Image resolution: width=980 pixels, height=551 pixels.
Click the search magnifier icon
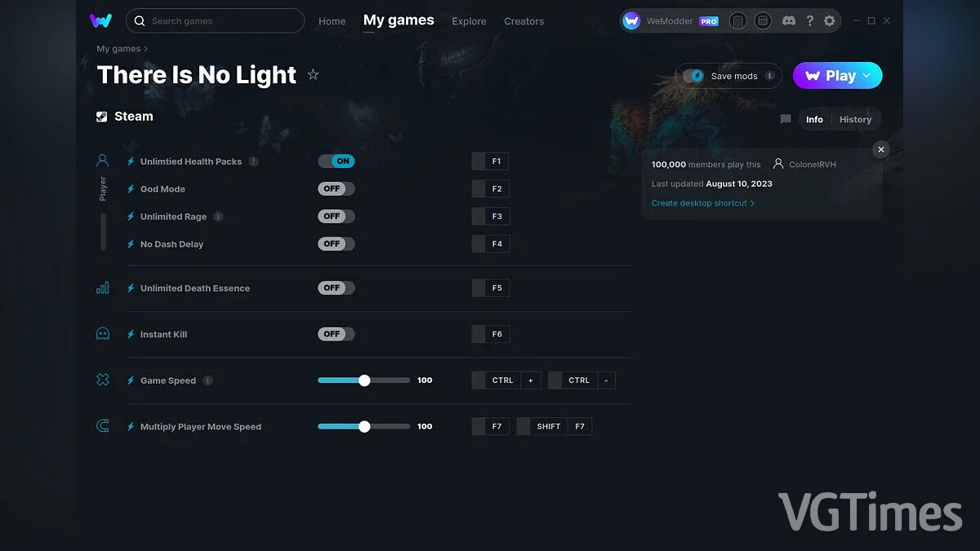(x=140, y=20)
